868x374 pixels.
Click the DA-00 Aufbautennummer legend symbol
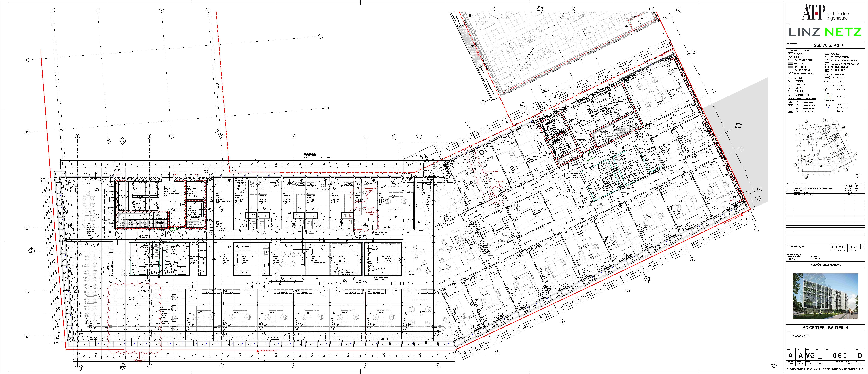point(828,104)
